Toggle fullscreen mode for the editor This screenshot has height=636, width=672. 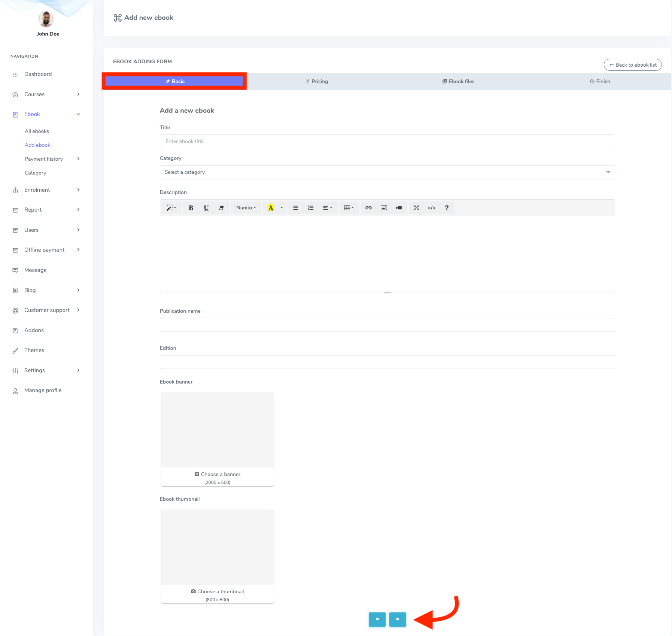(x=416, y=208)
